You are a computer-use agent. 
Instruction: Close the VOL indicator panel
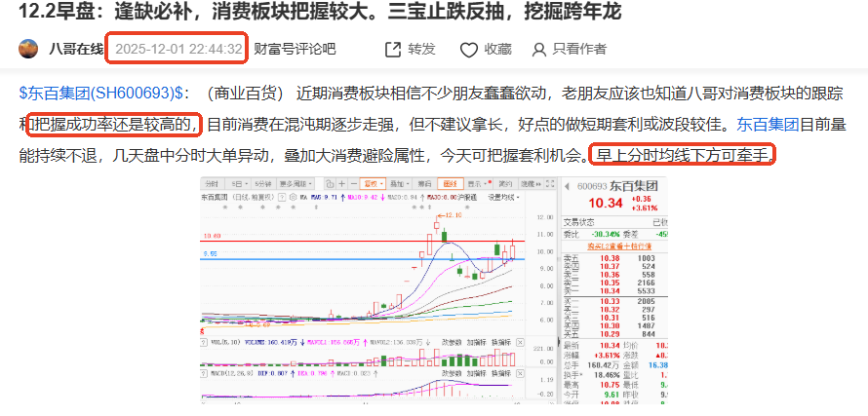(x=520, y=342)
